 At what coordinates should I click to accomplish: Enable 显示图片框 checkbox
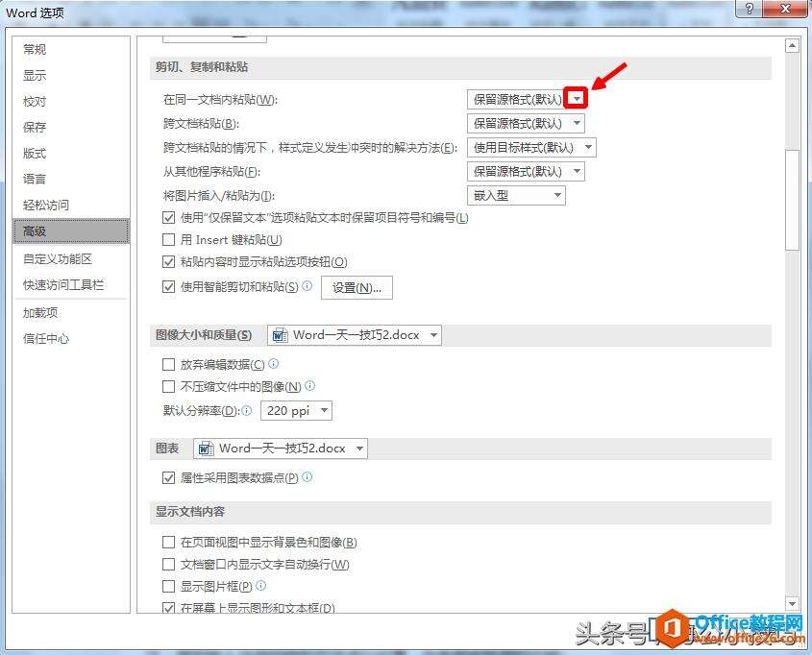coord(168,586)
